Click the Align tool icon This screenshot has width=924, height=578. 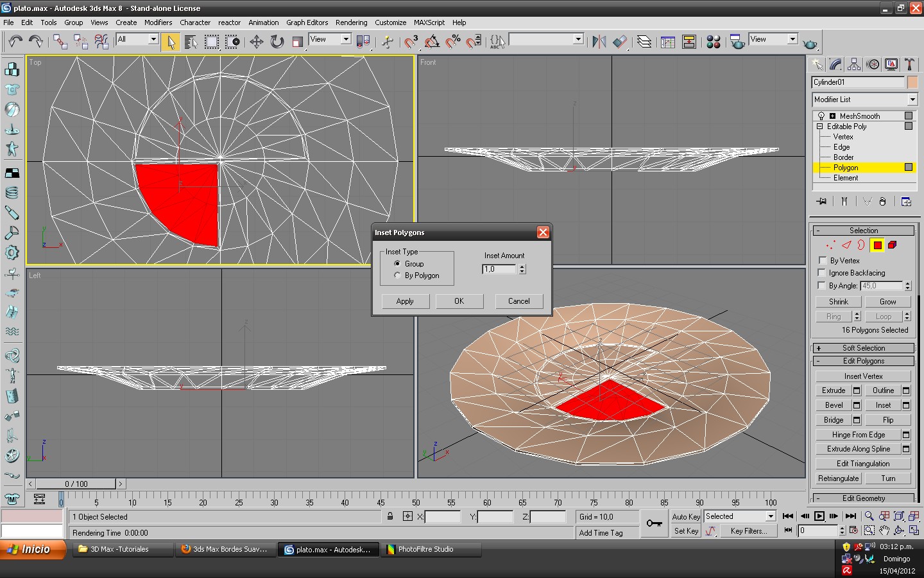(620, 42)
